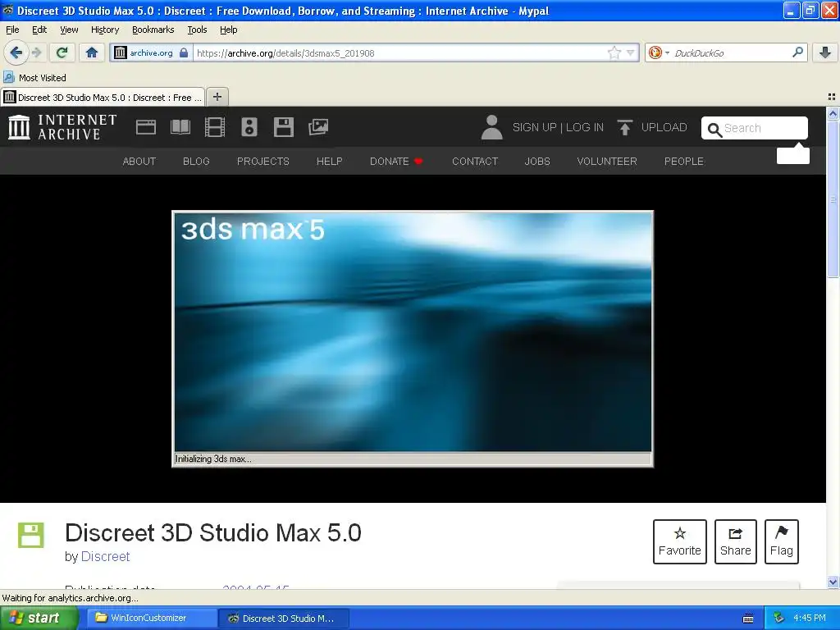
Task: Open the Most Visited bookmarks folder
Action: point(35,78)
